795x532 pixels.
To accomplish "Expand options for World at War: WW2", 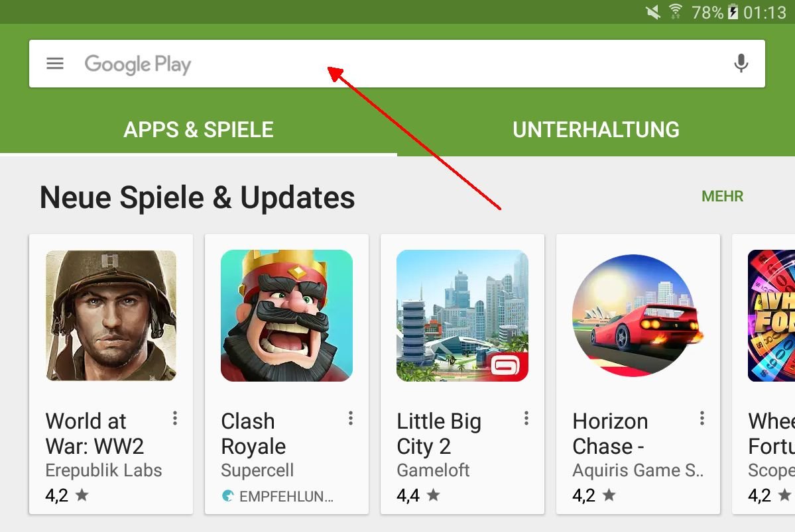I will (175, 419).
